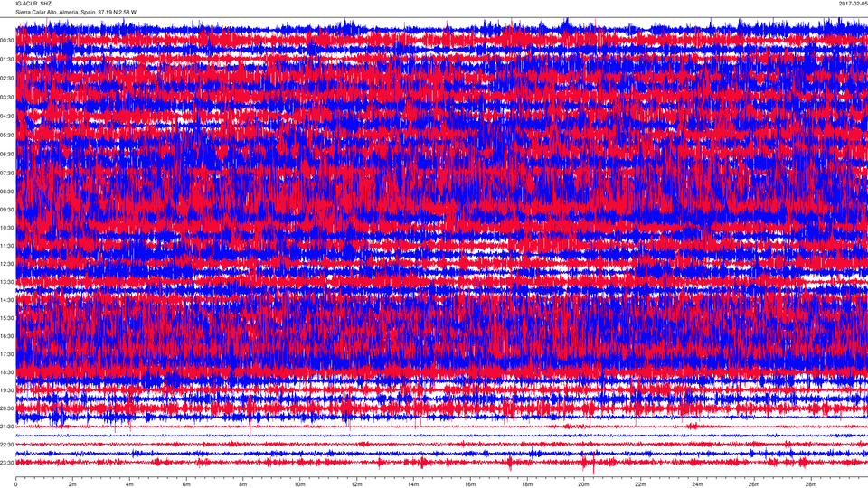Image resolution: width=868 pixels, height=488 pixels.
Task: Select the "16:30" time row label
Action: (7, 336)
